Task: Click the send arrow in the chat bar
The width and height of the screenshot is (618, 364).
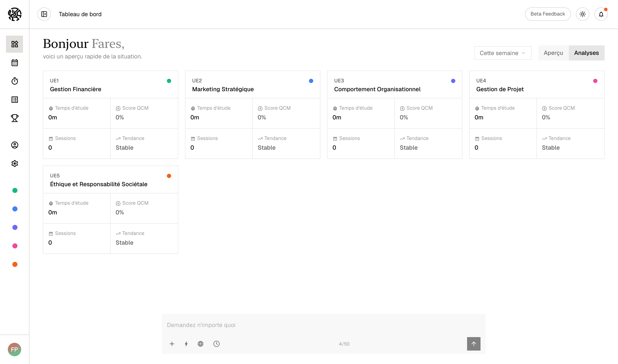Action: click(474, 344)
